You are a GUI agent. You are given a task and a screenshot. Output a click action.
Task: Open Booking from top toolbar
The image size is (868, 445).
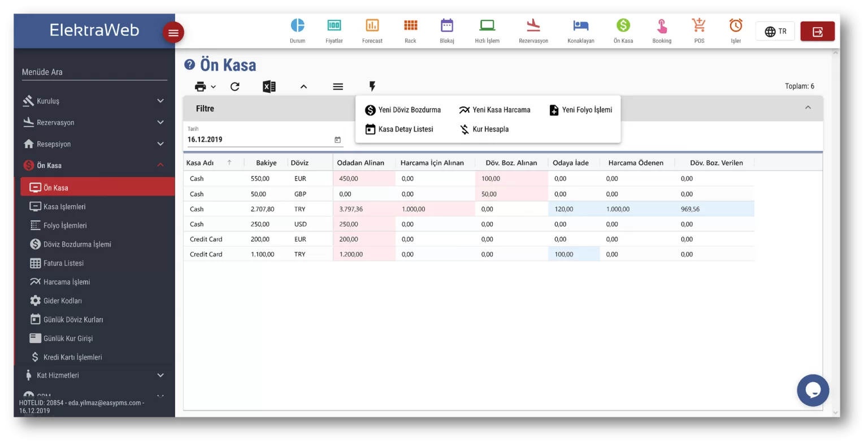coord(662,27)
